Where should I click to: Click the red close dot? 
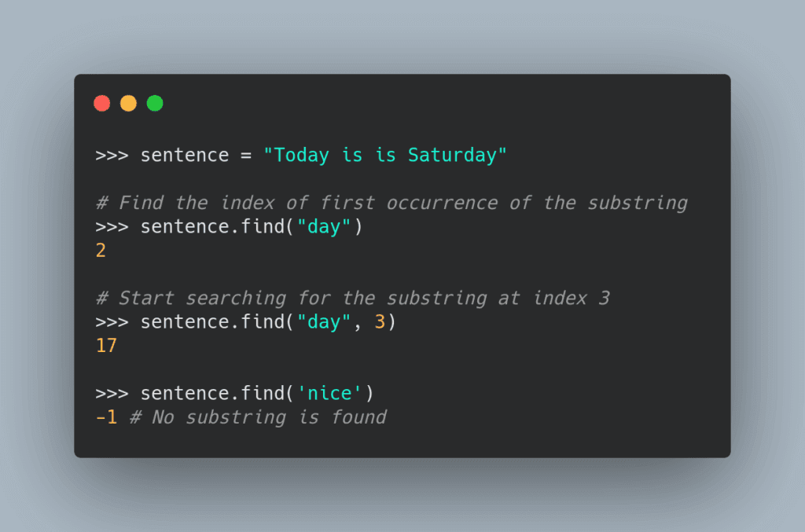click(101, 103)
